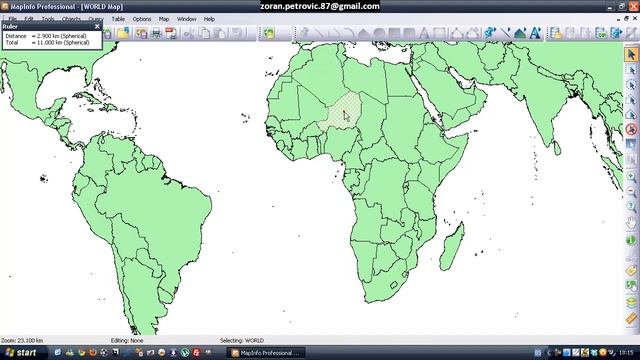Choose the Polygon Select tool
This screenshot has height=360, width=640.
point(631,100)
